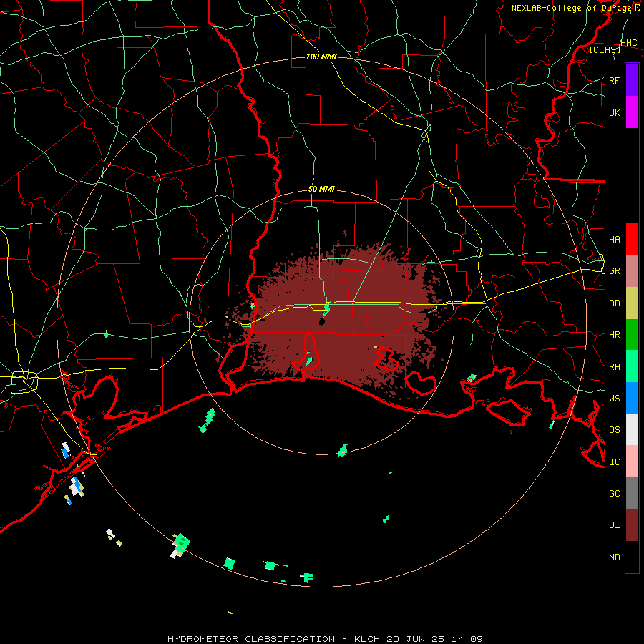Click the HA red legend swatch
This screenshot has height=644, width=644.
(632, 239)
